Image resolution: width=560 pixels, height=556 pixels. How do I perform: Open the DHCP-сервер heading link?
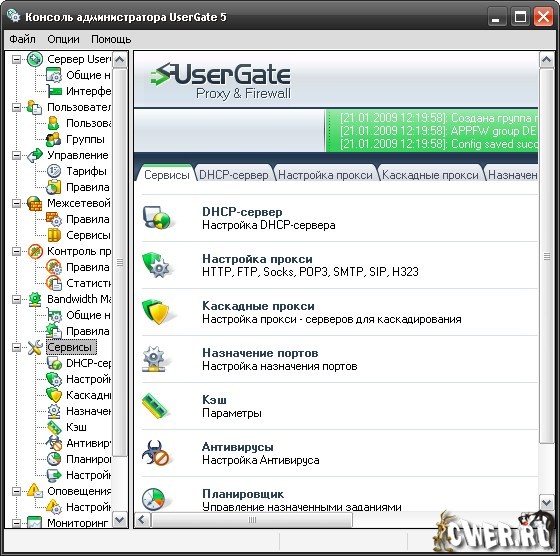242,212
